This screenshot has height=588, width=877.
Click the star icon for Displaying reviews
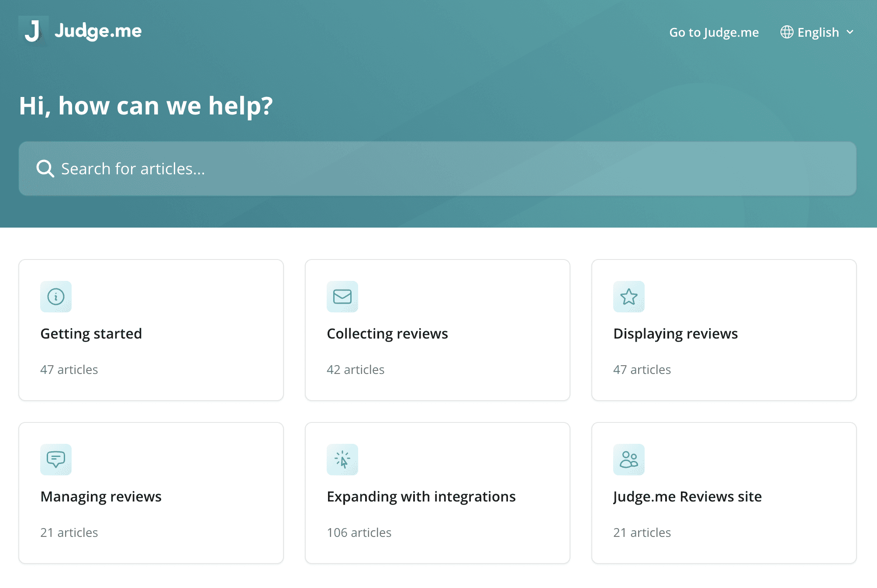tap(629, 297)
